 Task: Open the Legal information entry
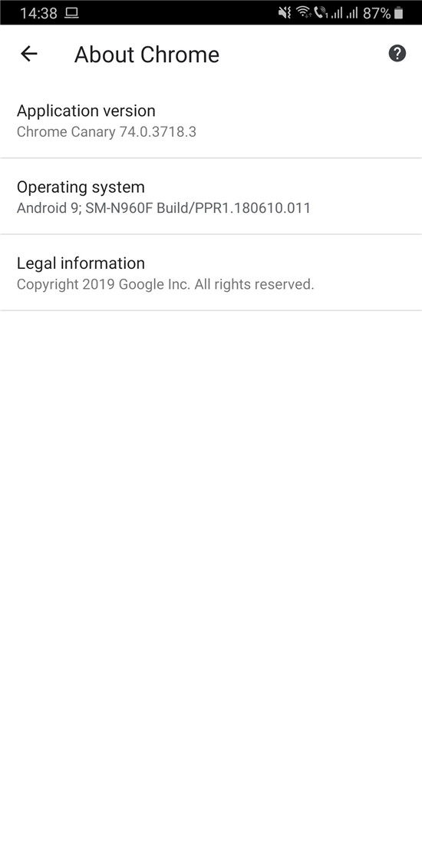(x=211, y=273)
